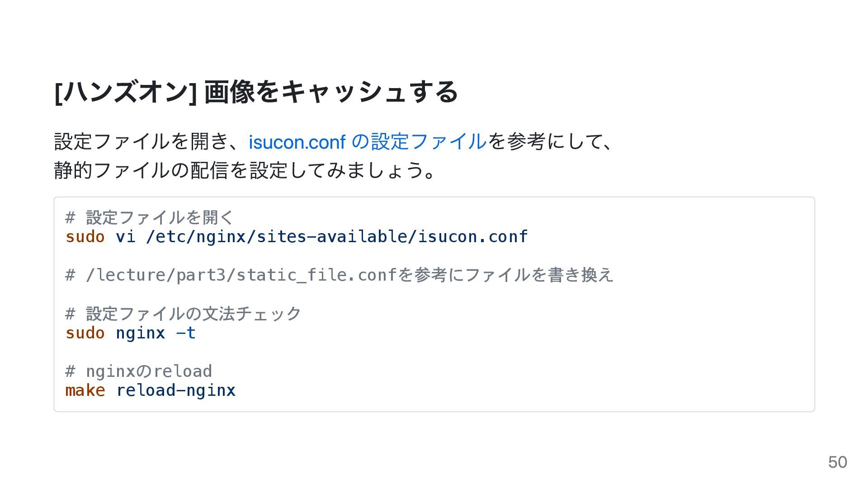Click the sudo vi isucon.conf command line
Screen dimensions: 868x488
coord(297,237)
